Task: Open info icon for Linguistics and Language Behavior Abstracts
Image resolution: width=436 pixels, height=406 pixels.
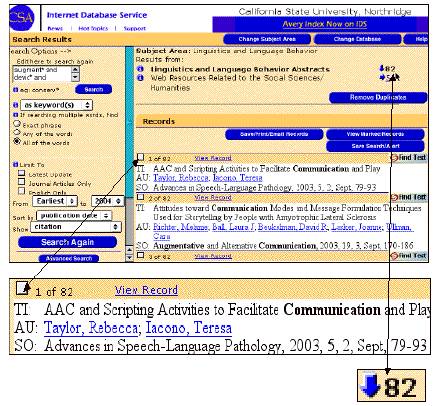Action: 141,69
